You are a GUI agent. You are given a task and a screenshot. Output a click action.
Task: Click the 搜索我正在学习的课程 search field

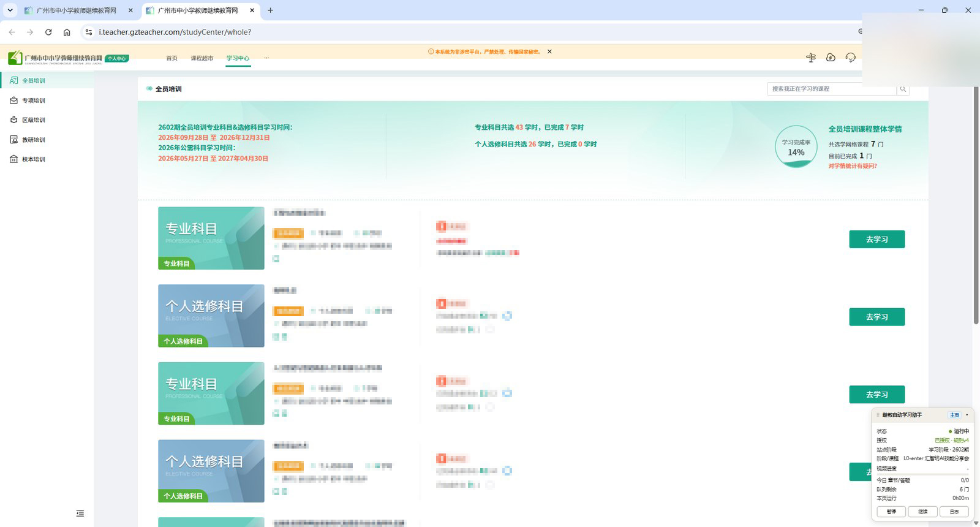tap(832, 89)
